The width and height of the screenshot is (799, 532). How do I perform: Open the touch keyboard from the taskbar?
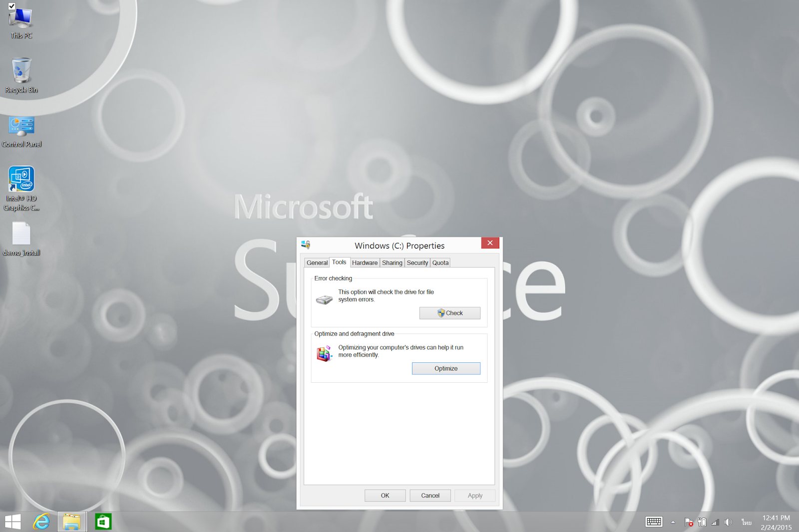(x=654, y=522)
